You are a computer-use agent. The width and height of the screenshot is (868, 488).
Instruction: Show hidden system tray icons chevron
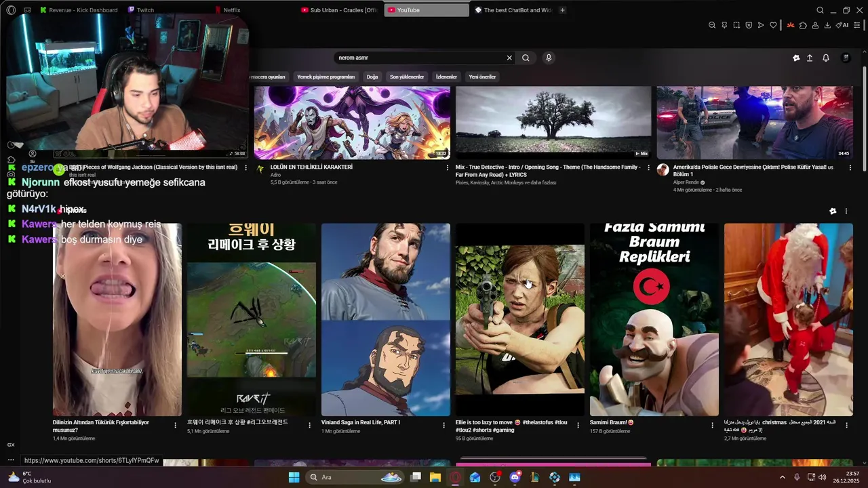click(x=781, y=477)
